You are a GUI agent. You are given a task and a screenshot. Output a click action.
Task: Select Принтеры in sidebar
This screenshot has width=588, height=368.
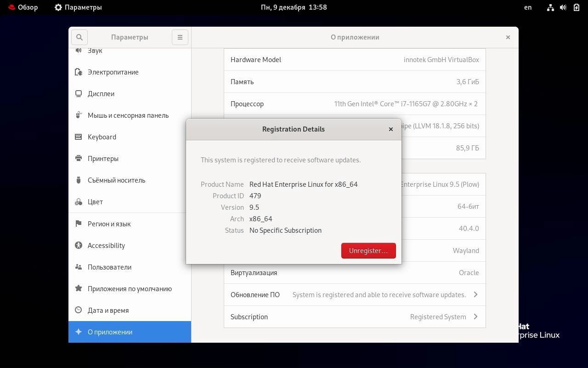[x=130, y=158]
